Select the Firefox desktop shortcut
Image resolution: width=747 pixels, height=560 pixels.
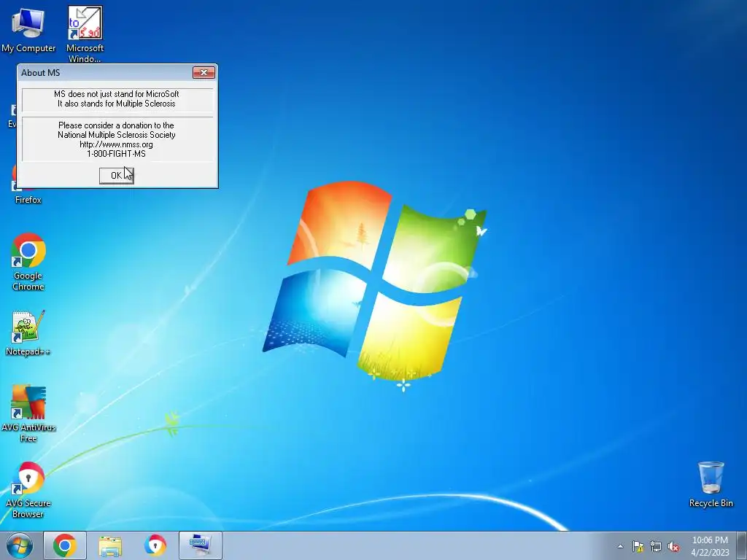click(28, 200)
